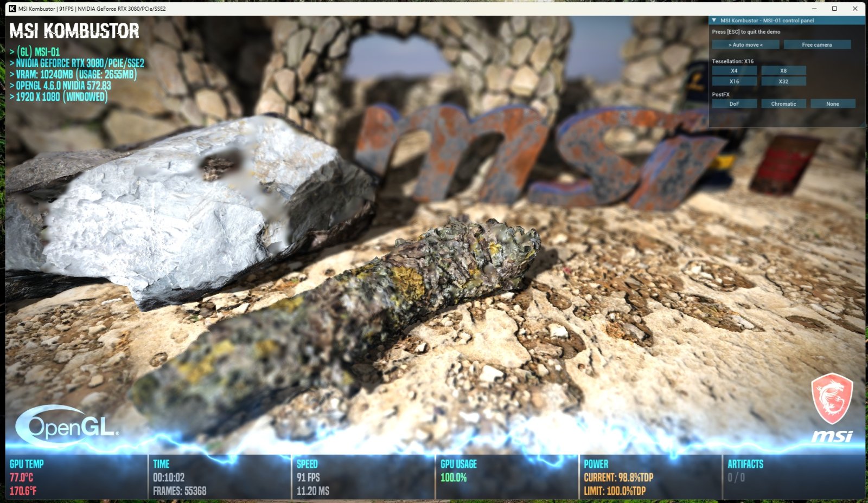Click the MSI Kombustor window title text
Viewport: 868px width, 503px height.
click(92, 9)
